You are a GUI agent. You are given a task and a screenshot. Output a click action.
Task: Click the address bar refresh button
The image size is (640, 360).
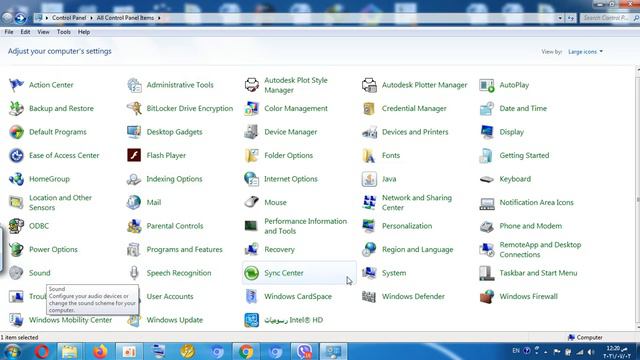tap(571, 18)
